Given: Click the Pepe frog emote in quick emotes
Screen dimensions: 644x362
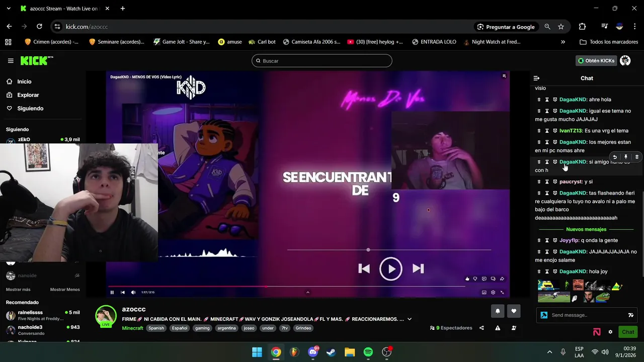Looking at the screenshot, I should click(603, 297).
